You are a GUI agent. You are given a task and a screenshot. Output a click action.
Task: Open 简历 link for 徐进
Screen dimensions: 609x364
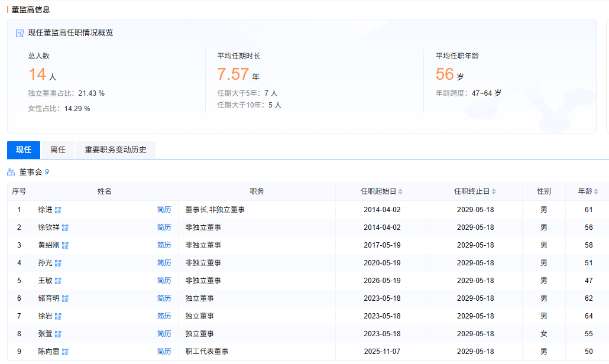coord(164,210)
